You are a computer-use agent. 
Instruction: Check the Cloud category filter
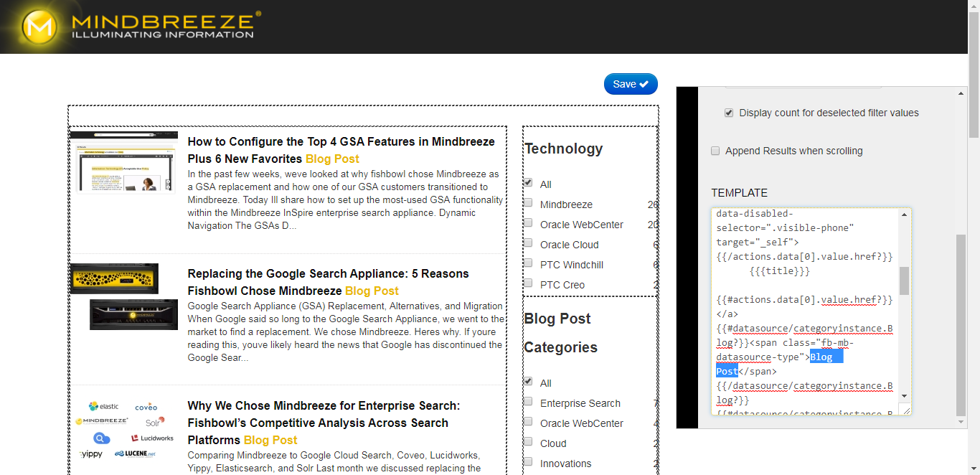coord(528,442)
